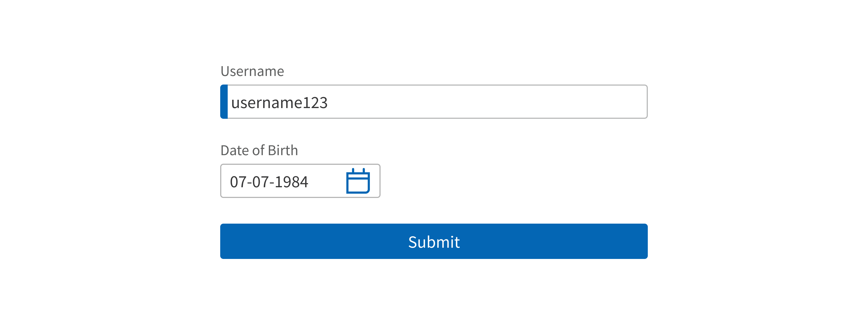Click the middle 07 segment of the date

pos(261,182)
